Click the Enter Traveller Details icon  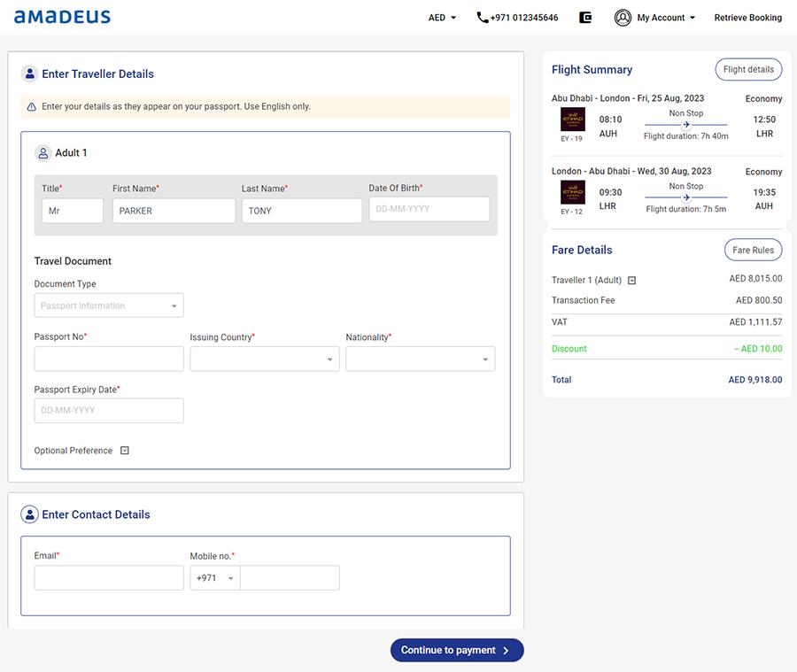(29, 73)
